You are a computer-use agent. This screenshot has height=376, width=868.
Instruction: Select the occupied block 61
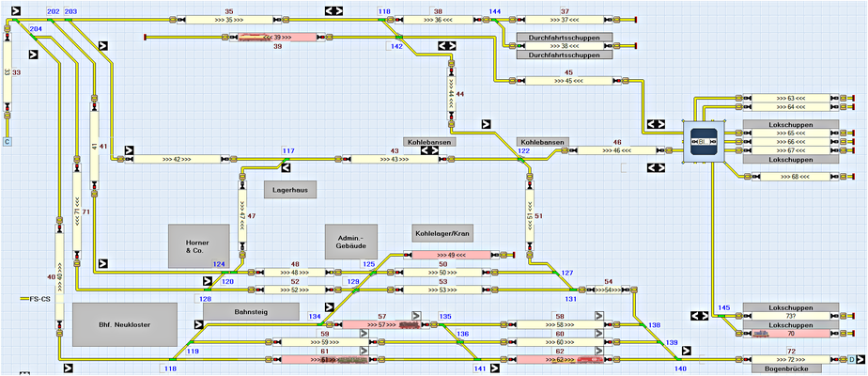coord(325,359)
